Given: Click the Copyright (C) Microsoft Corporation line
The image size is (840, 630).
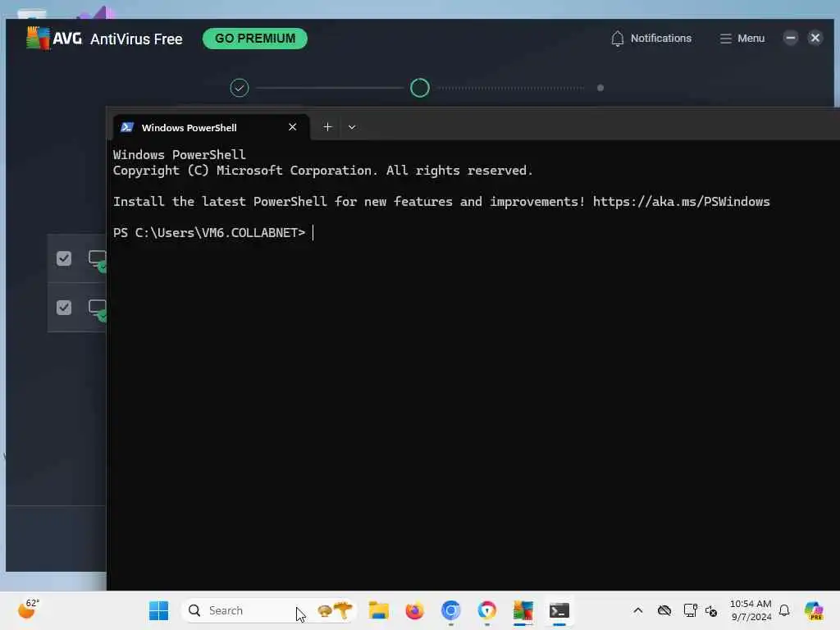Looking at the screenshot, I should tap(323, 171).
